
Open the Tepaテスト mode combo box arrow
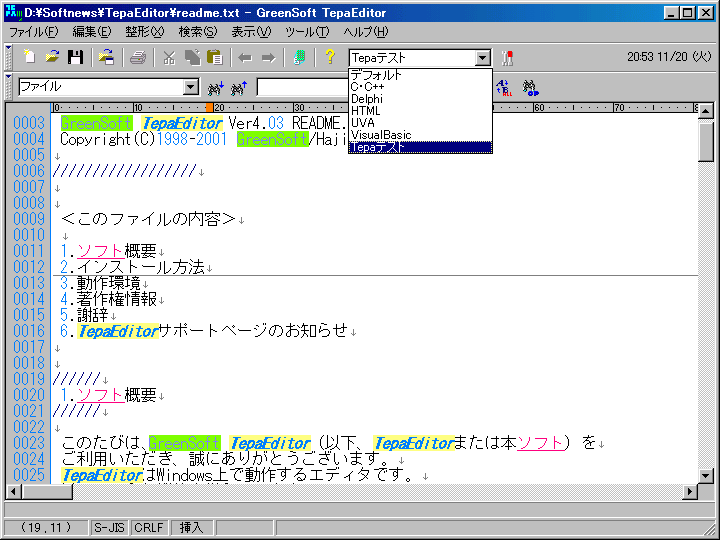pos(482,58)
